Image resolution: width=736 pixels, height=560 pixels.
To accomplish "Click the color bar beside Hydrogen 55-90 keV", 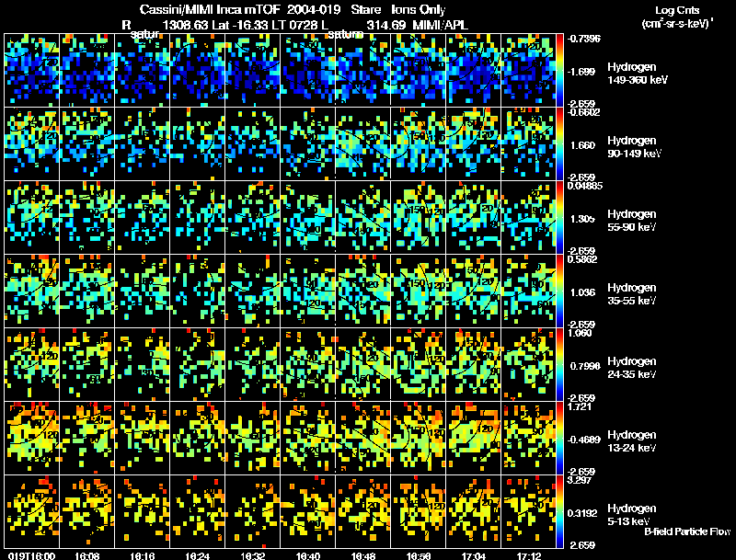I will (559, 218).
